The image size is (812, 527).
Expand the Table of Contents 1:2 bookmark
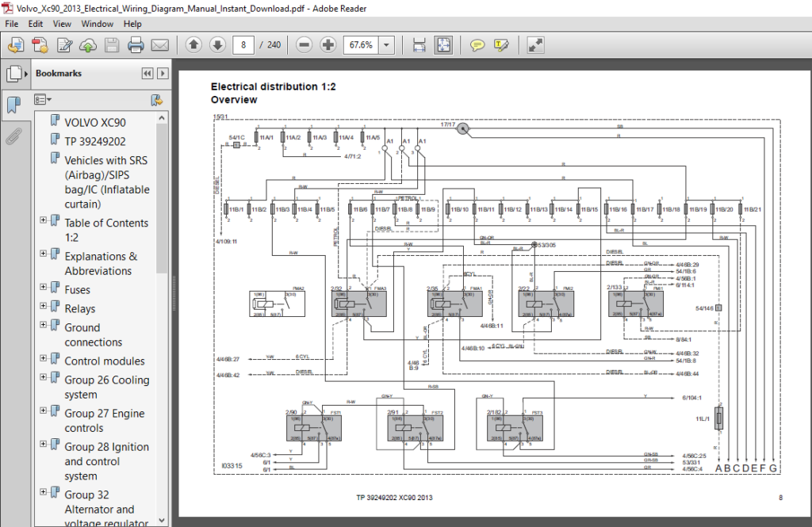44,220
